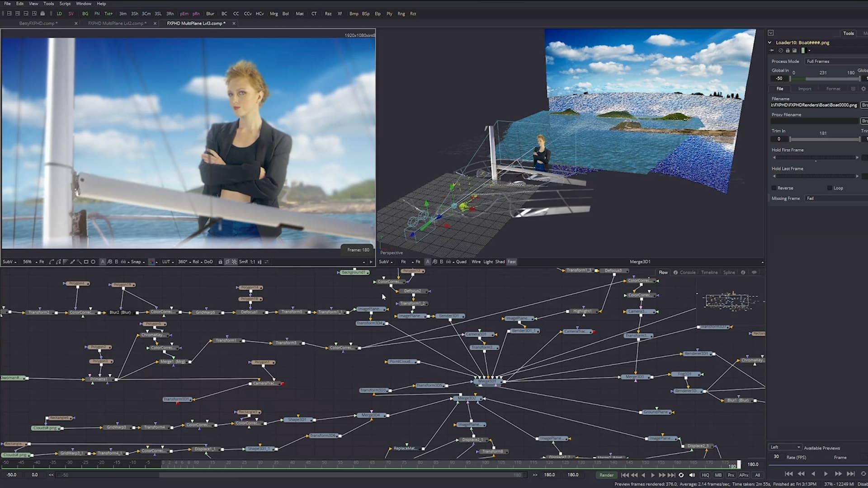This screenshot has height=488, width=868.
Task: Click the loop playback mode icon
Action: click(x=681, y=475)
